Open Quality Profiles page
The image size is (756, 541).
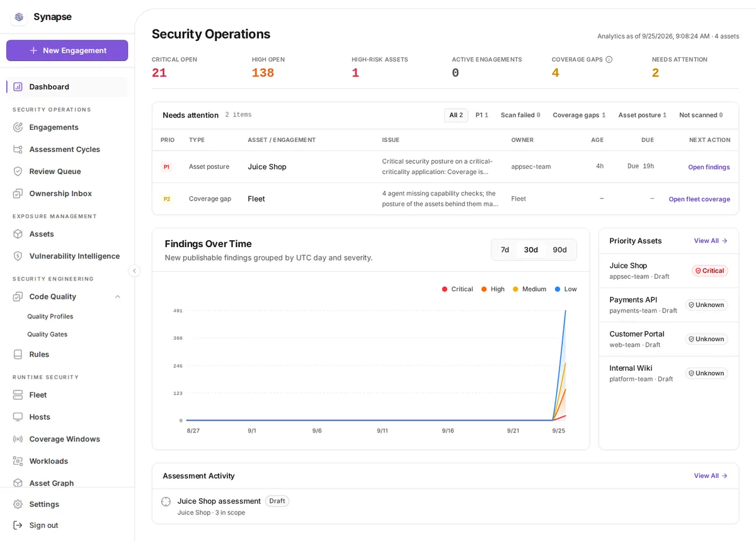point(50,317)
